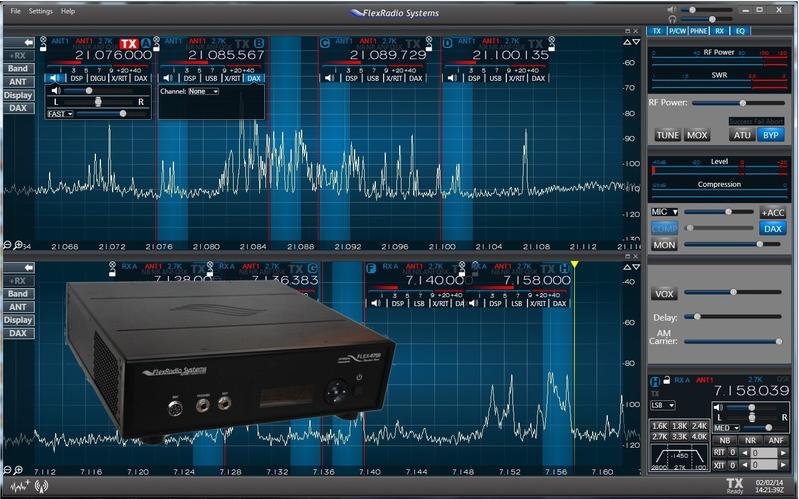The width and height of the screenshot is (799, 499).
Task: Mute audio of slice D at 21.100.135
Action: click(452, 78)
